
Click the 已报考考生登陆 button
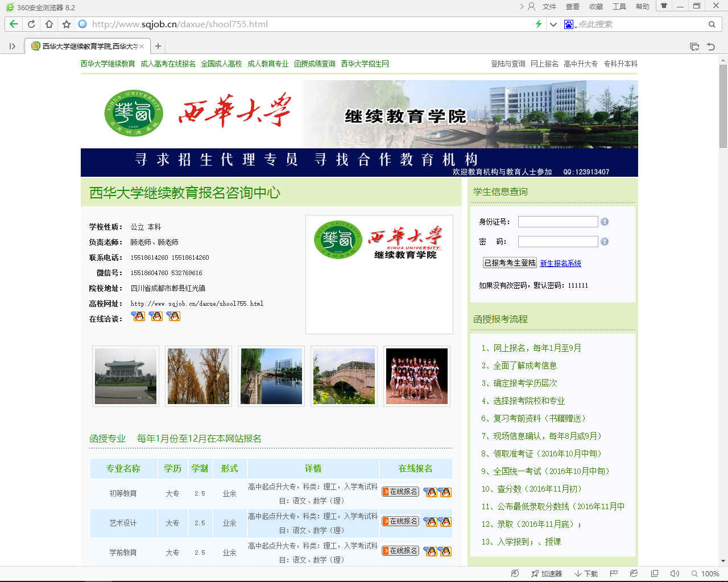(510, 263)
